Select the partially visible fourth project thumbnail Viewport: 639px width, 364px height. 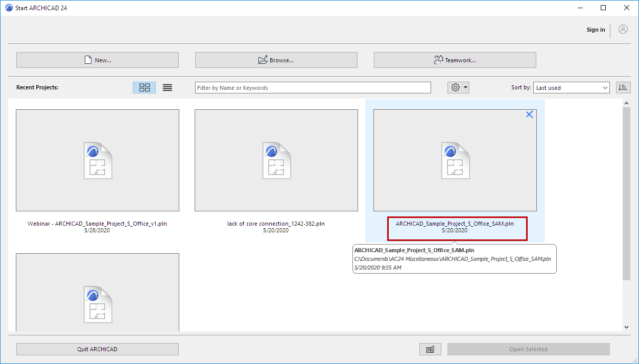(98, 292)
